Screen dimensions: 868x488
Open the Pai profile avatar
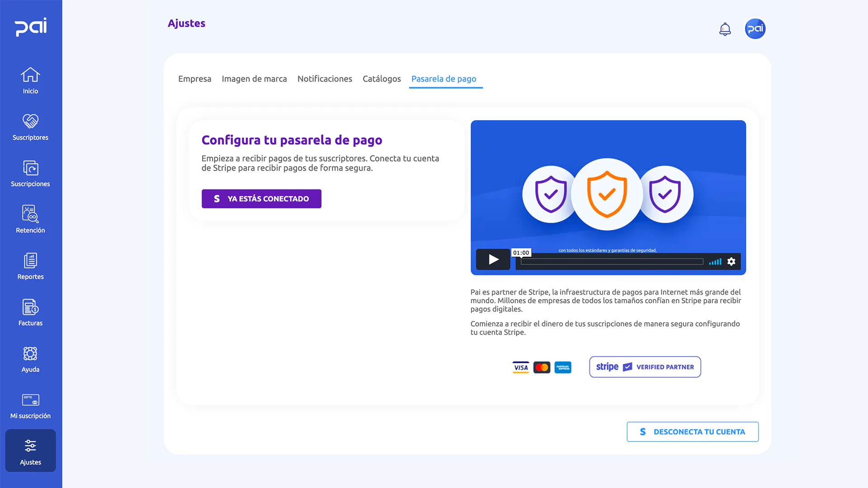click(755, 28)
